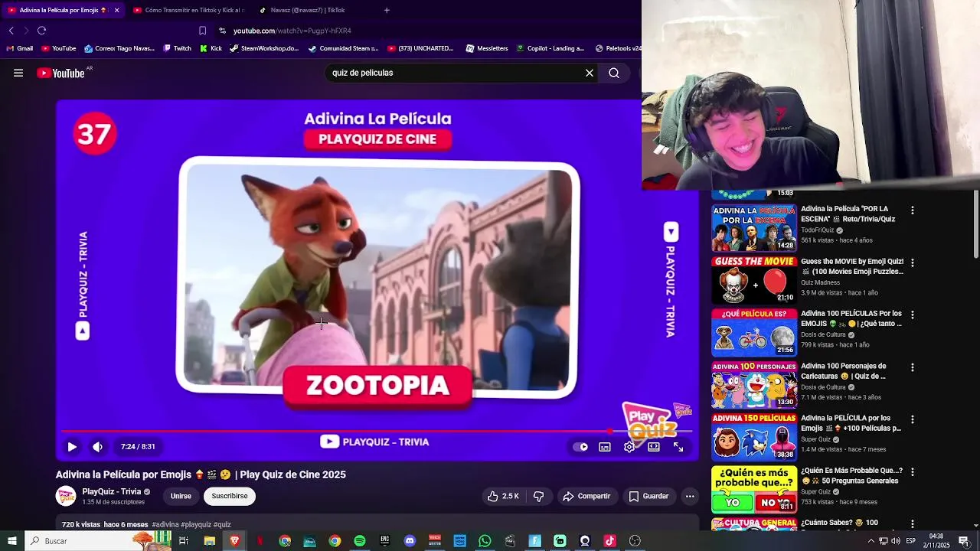The width and height of the screenshot is (980, 551).
Task: Bookmark this page
Action: coord(202,31)
